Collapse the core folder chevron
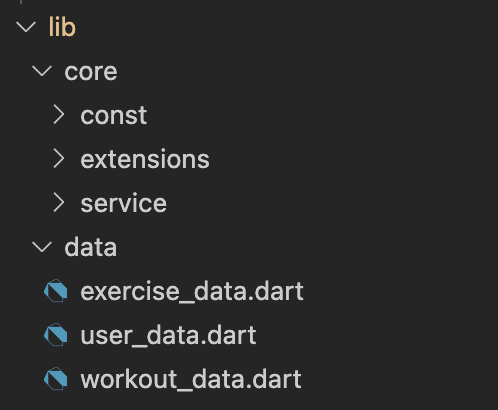 [x=42, y=71]
